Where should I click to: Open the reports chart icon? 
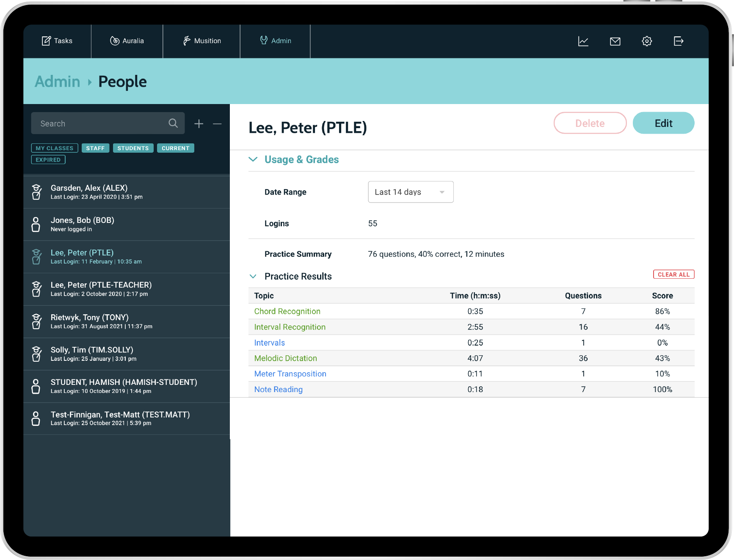pyautogui.click(x=583, y=41)
